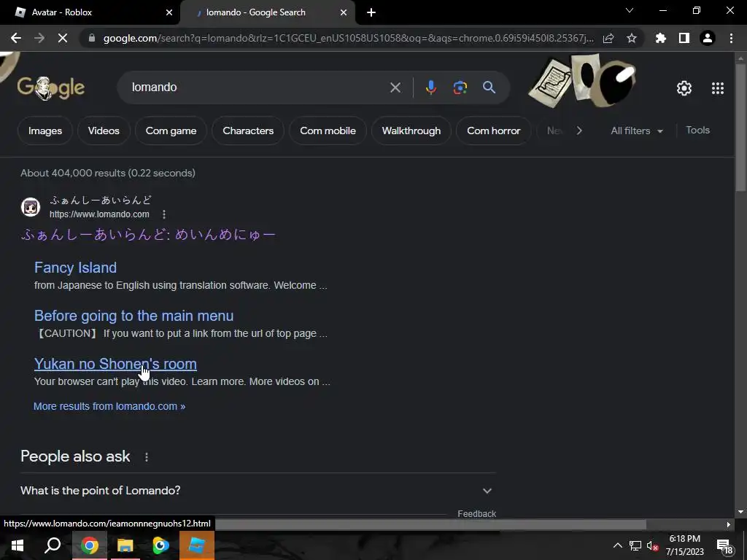The height and width of the screenshot is (560, 747).
Task: View site information lock icon
Action: point(92,38)
